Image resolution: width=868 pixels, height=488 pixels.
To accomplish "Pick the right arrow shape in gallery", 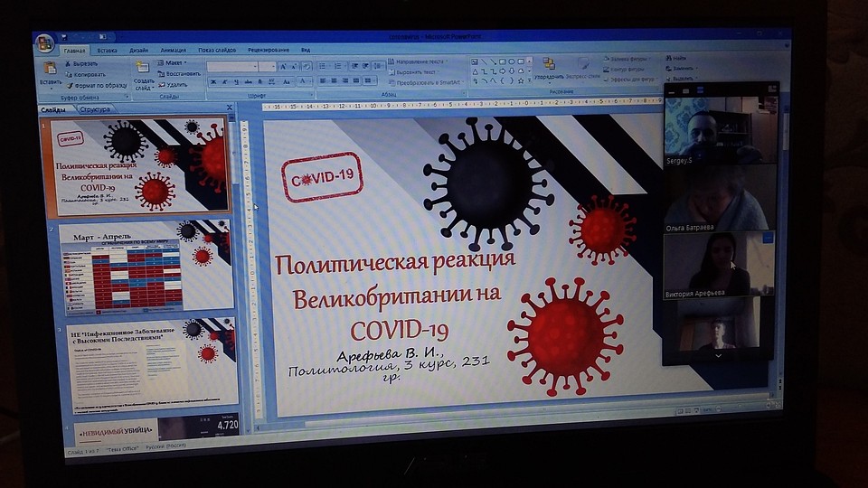I will click(502, 71).
